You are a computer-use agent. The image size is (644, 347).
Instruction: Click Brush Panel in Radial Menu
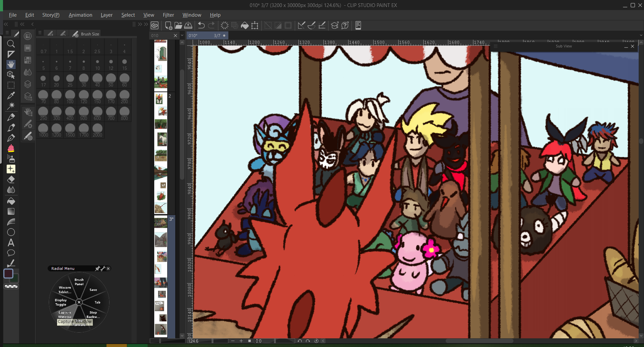pyautogui.click(x=79, y=282)
